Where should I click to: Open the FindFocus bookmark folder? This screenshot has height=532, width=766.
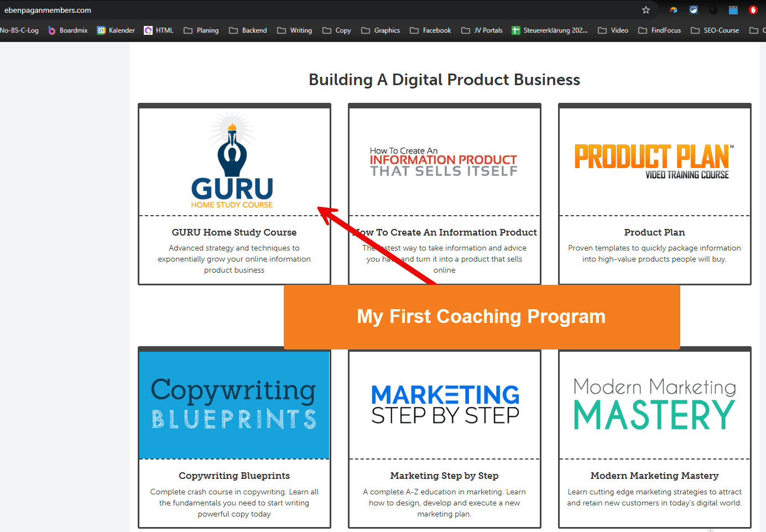(660, 30)
